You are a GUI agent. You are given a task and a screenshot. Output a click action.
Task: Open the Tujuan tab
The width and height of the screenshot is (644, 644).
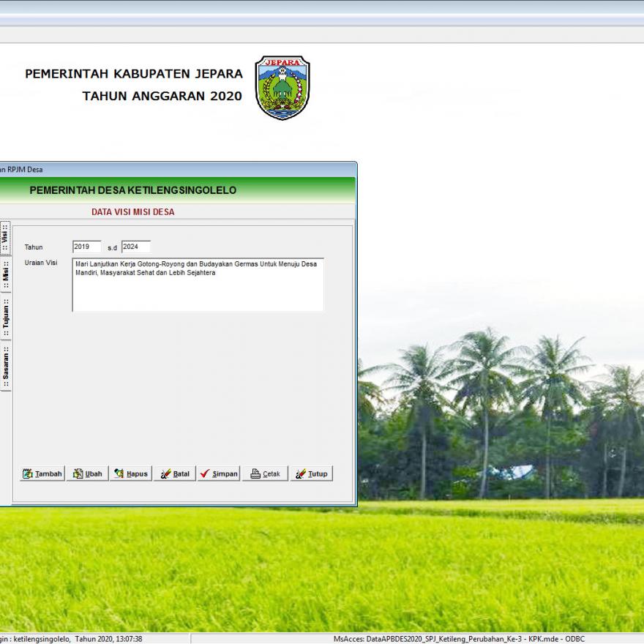pos(5,317)
